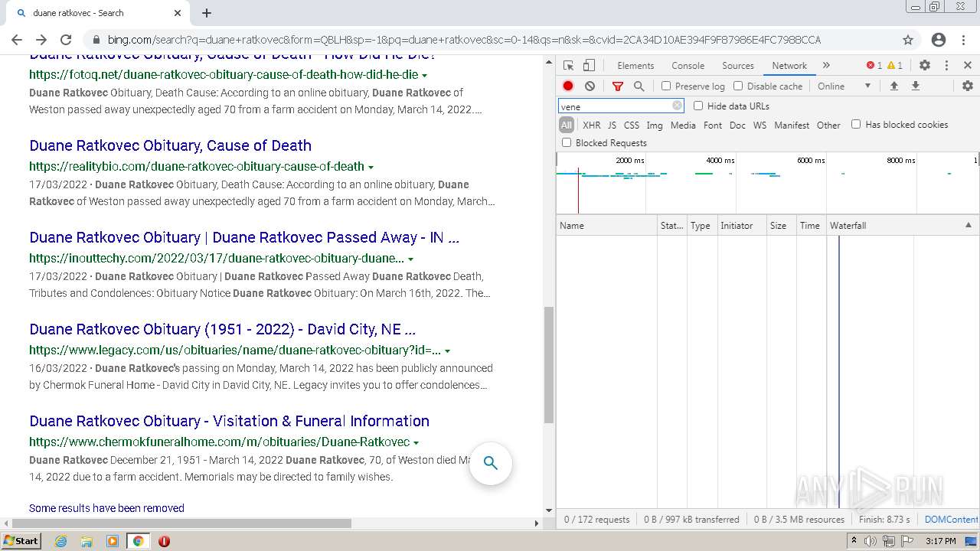980x551 pixels.
Task: Click 'Some results have been removed'
Action: (x=106, y=508)
